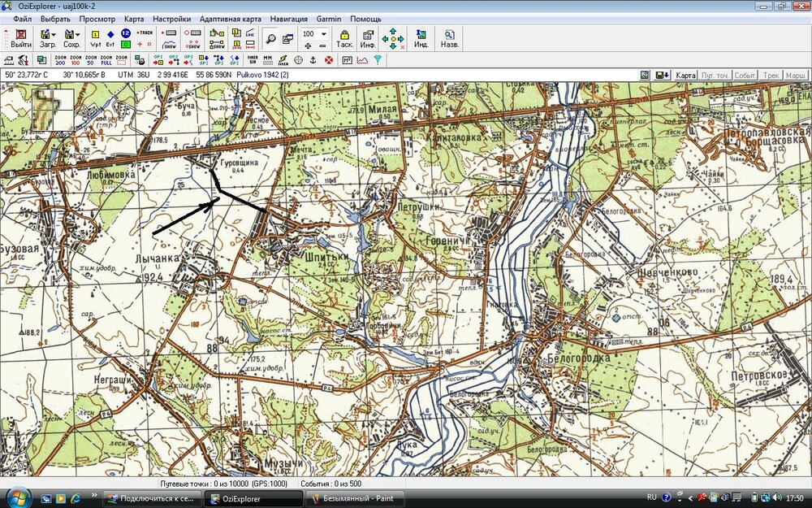The width and height of the screenshot is (812, 508).
Task: Set map zoom to ZOOM 200
Action: [60, 60]
